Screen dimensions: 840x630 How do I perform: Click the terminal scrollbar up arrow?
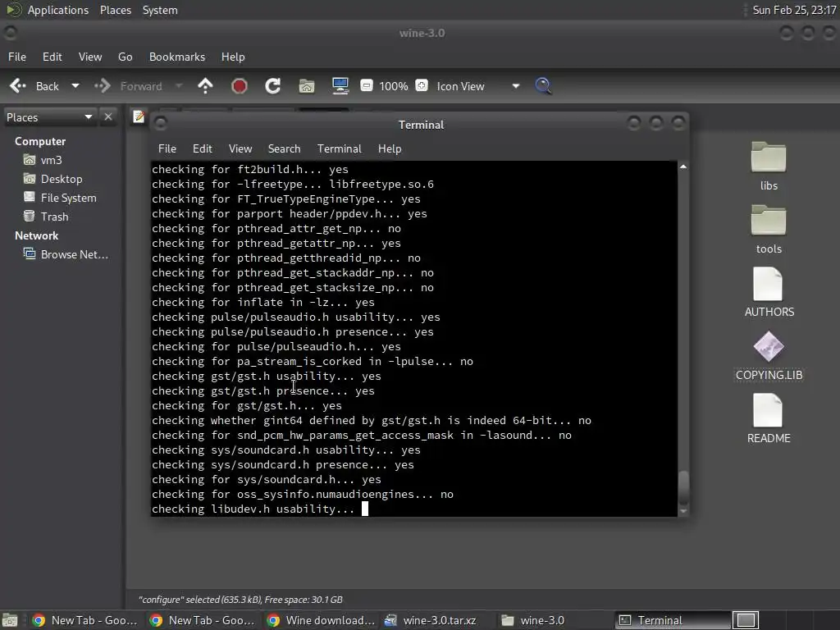pyautogui.click(x=683, y=167)
